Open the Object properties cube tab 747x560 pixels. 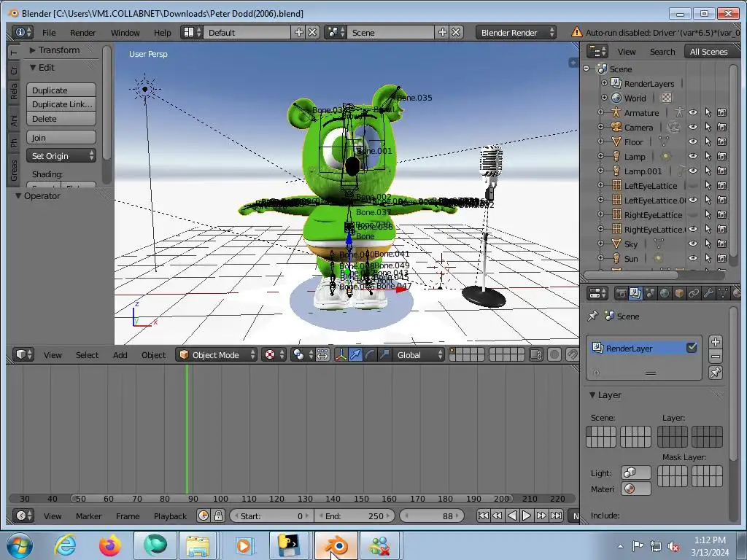[679, 293]
